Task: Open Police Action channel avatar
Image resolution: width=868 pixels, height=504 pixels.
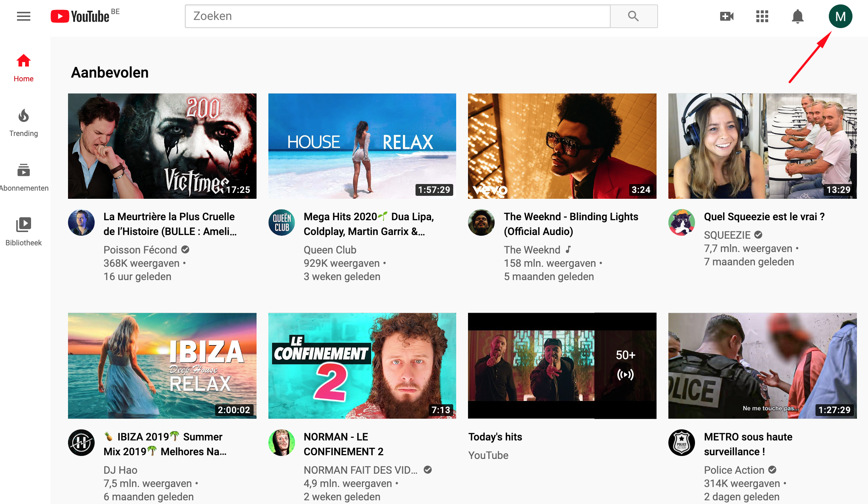Action: [x=682, y=443]
